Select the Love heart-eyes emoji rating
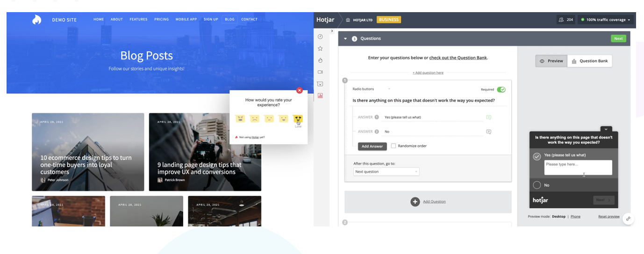Image resolution: width=644 pixels, height=254 pixels. pos(298,119)
